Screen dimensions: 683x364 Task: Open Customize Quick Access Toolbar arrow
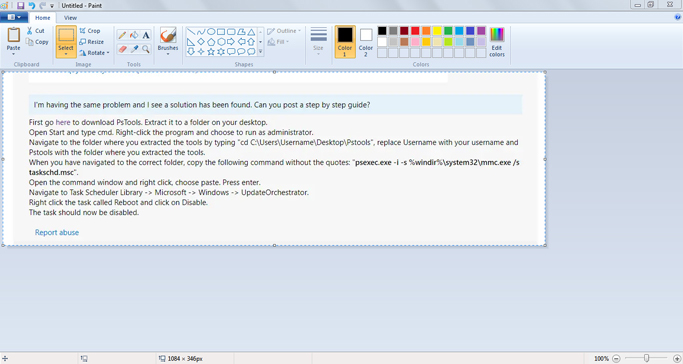[52, 6]
